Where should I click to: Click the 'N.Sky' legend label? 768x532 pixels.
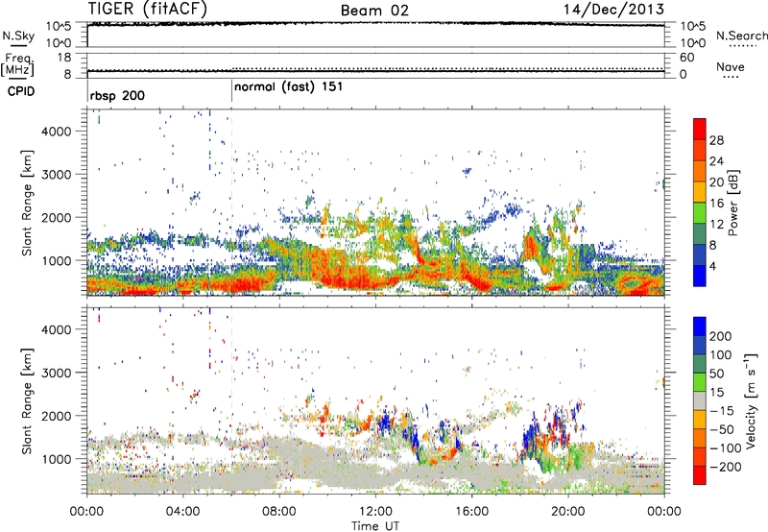coord(18,36)
